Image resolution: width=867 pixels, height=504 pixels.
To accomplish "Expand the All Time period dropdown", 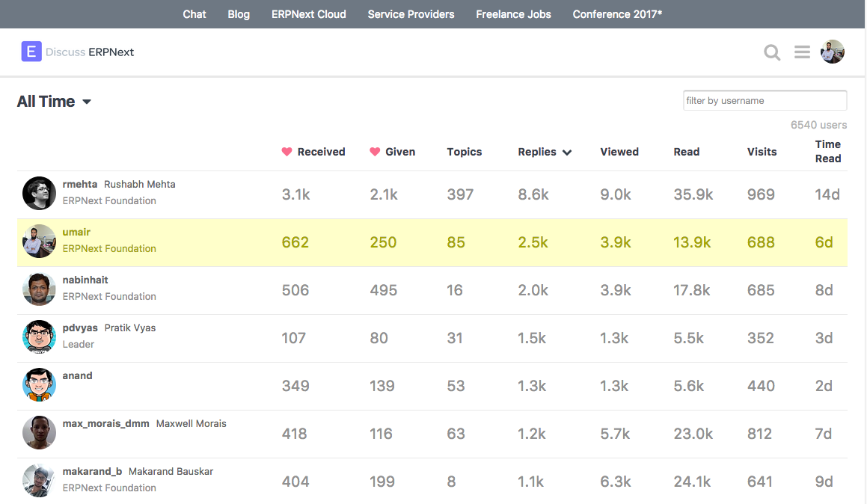I will pos(54,102).
